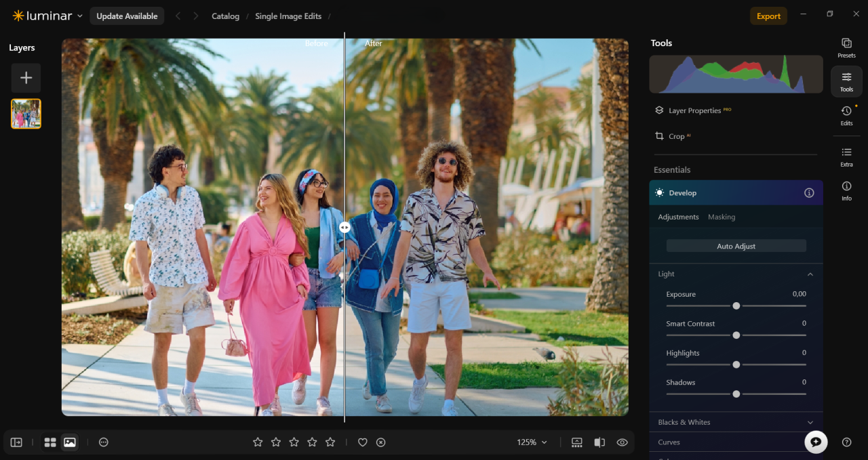Click the Smart Contrast value 0

click(x=804, y=323)
